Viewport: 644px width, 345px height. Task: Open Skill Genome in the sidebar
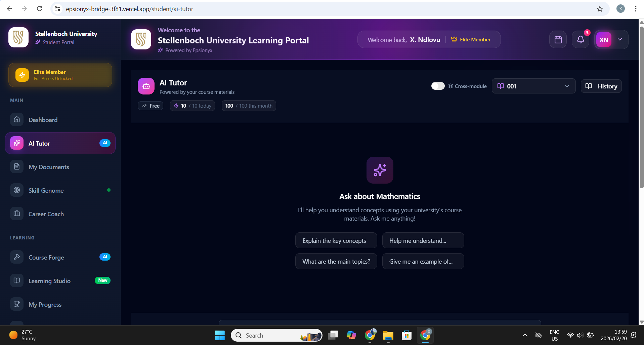pos(60,190)
